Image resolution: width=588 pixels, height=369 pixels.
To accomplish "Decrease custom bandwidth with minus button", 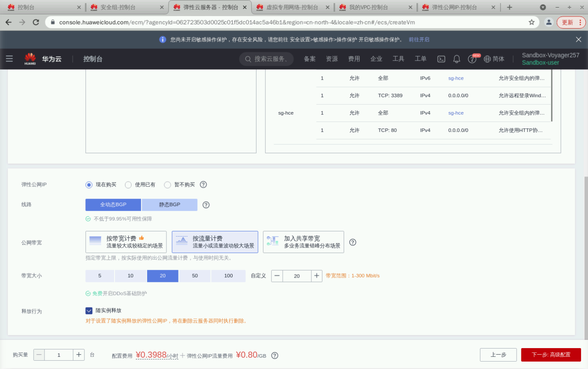I will point(277,276).
